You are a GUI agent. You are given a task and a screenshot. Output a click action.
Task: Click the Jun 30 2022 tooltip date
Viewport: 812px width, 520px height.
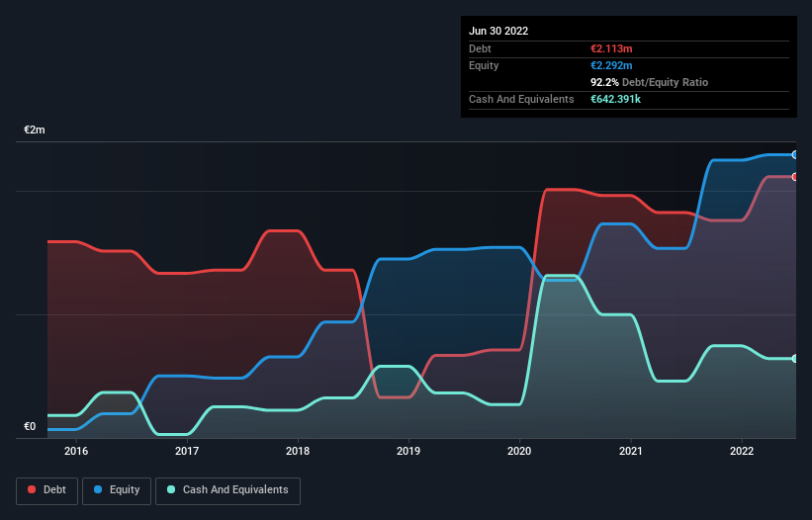[498, 31]
